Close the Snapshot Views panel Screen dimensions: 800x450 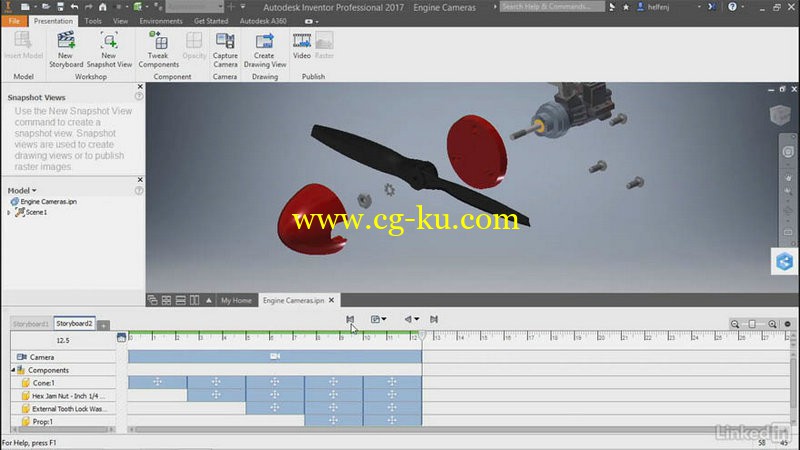click(140, 87)
